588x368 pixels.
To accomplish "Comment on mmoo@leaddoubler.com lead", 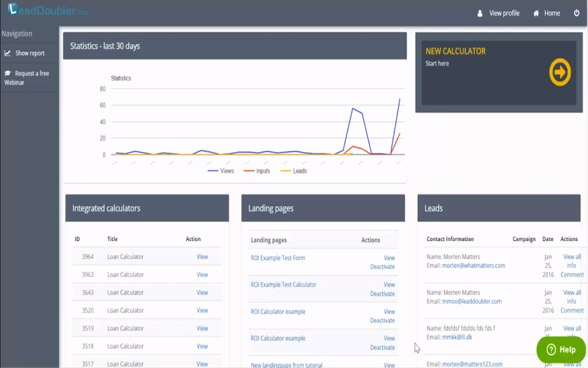I will pyautogui.click(x=572, y=310).
